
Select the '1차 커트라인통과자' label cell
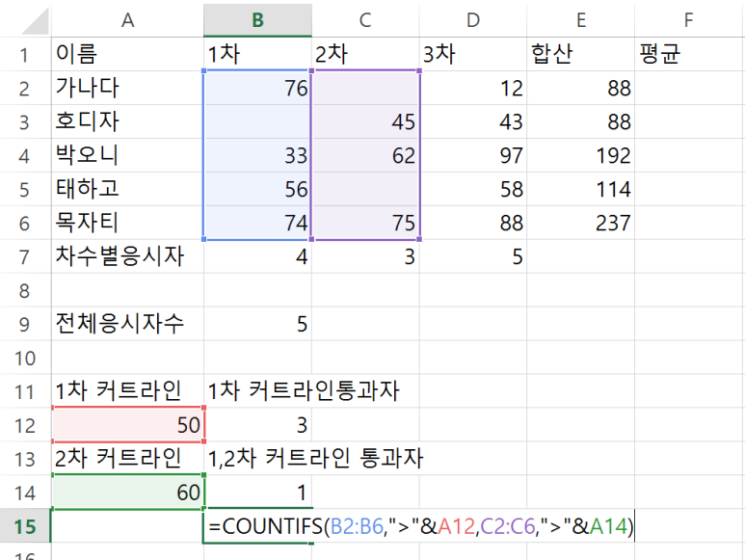(x=257, y=392)
